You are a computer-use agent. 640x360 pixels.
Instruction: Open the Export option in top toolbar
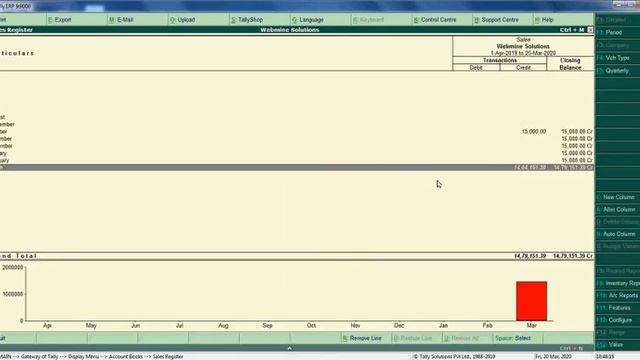tap(60, 20)
